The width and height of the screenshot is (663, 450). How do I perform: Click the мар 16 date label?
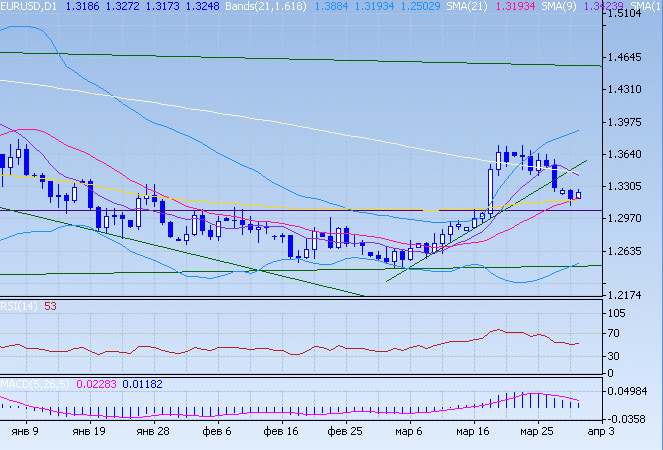[474, 430]
